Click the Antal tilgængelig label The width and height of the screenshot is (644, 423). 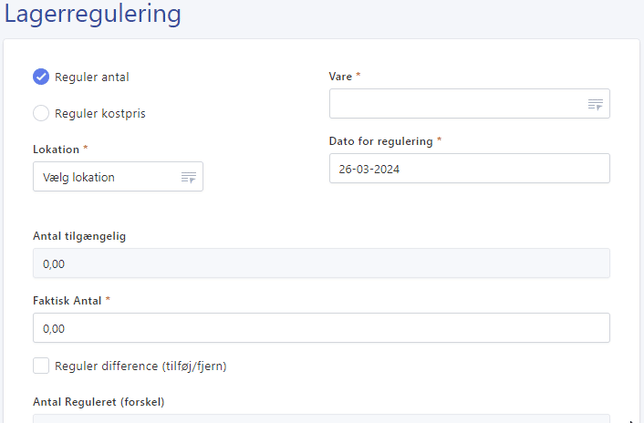[x=79, y=236]
